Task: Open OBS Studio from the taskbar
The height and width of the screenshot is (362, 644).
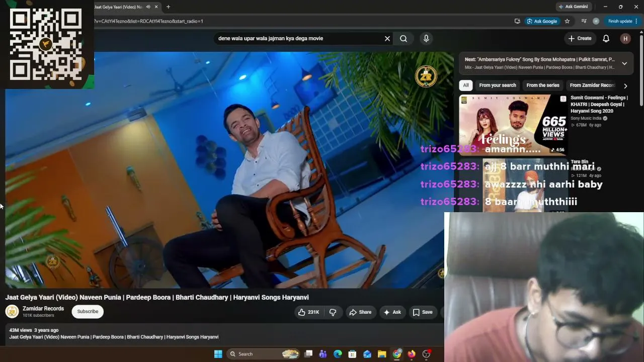Action: (427, 354)
